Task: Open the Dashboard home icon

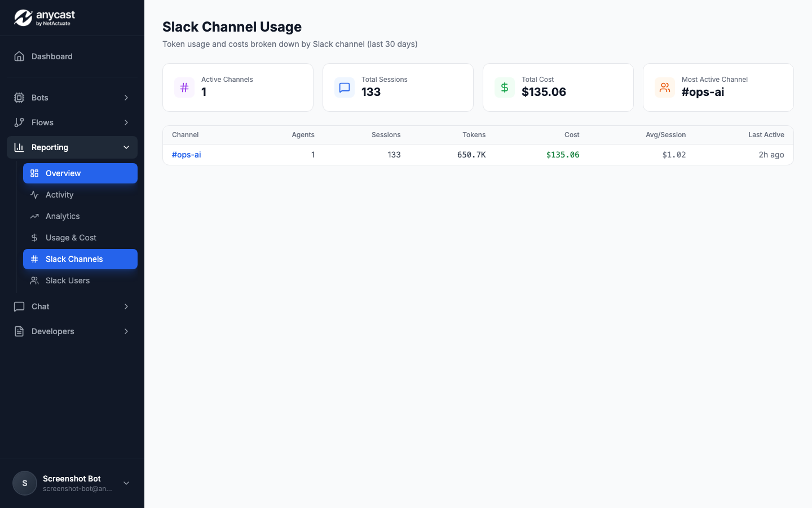Action: 19,56
